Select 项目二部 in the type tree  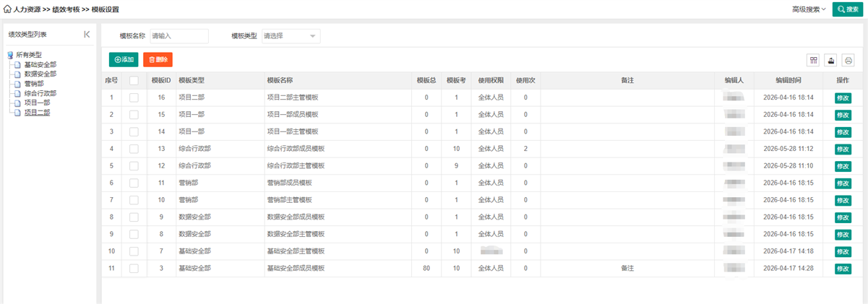[x=37, y=113]
